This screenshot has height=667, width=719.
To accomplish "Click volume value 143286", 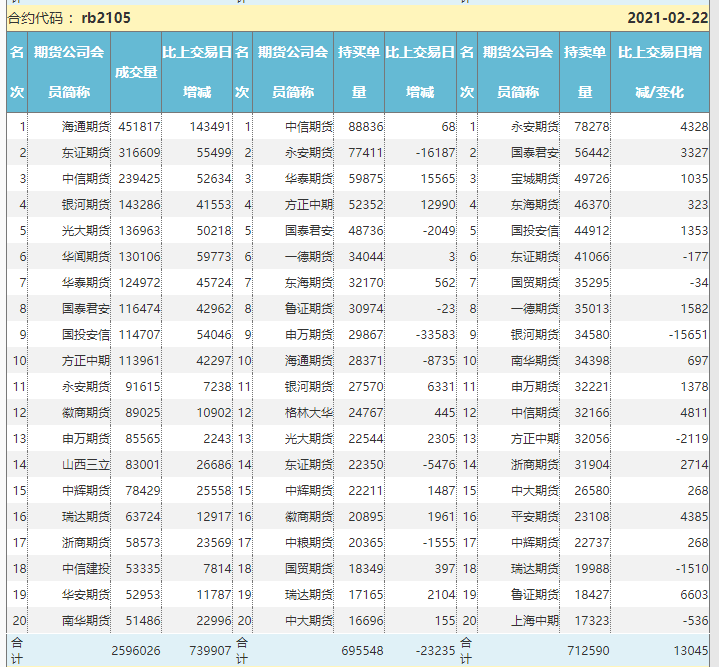I will [139, 204].
